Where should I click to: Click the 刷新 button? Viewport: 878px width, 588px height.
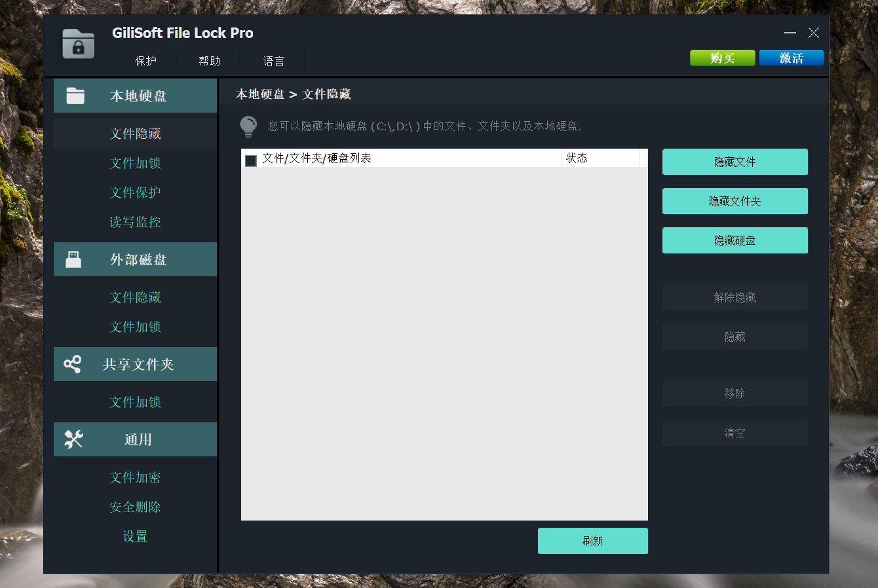point(593,541)
